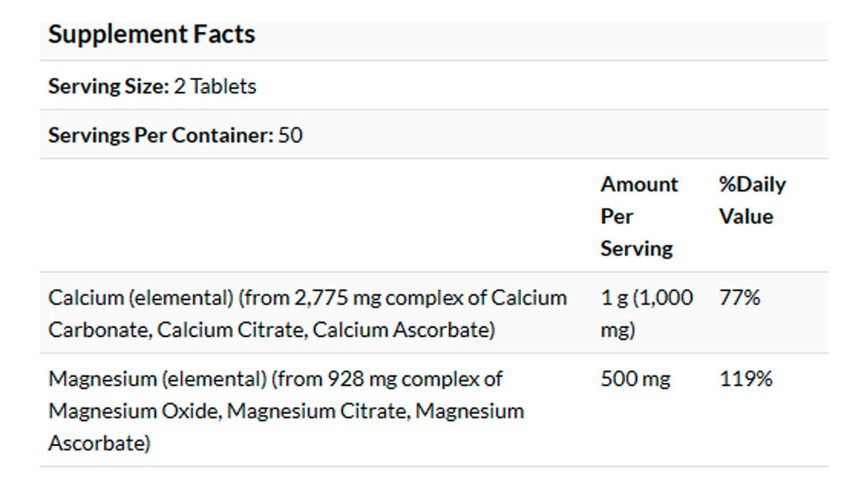Click the Serving Size label
Screen dimensions: 868x490
[x=108, y=86]
